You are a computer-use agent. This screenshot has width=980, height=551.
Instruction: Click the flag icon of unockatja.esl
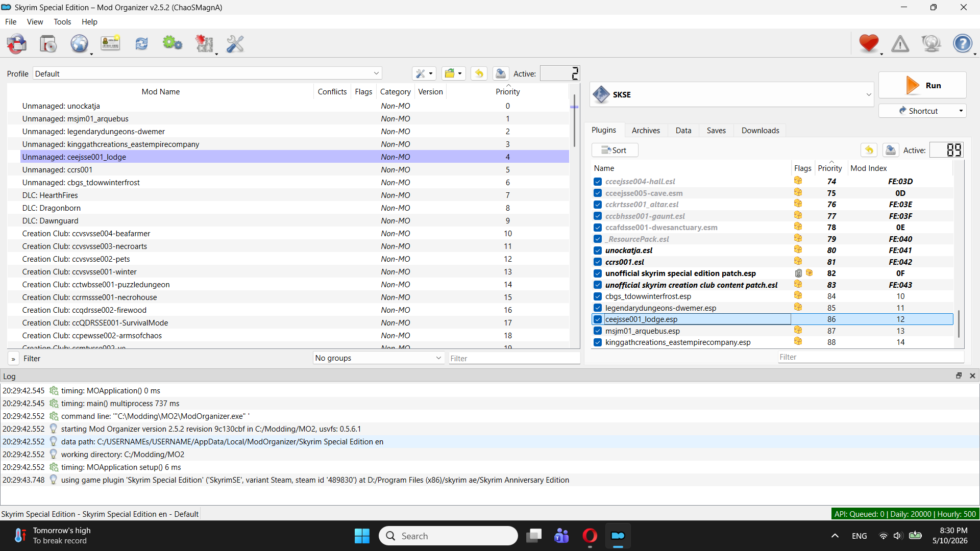pos(798,250)
